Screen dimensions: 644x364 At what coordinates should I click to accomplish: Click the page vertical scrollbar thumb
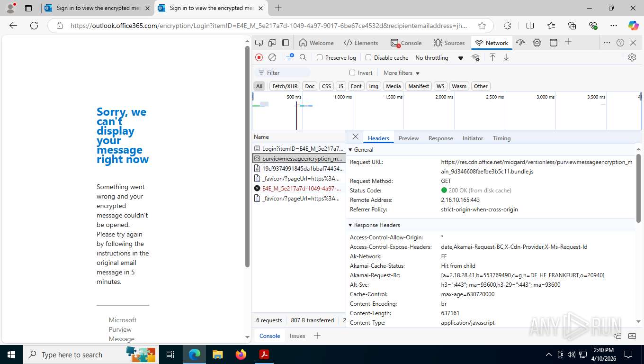tap(247, 156)
